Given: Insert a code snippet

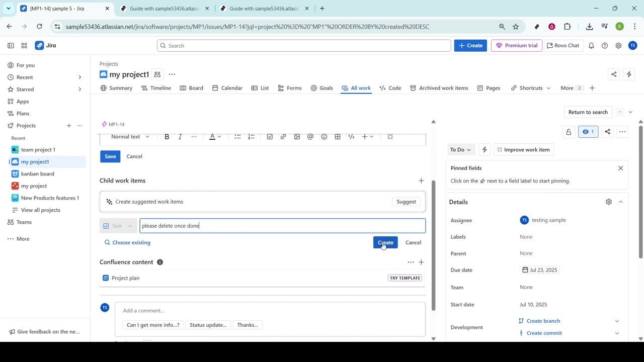Looking at the screenshot, I should (x=351, y=137).
